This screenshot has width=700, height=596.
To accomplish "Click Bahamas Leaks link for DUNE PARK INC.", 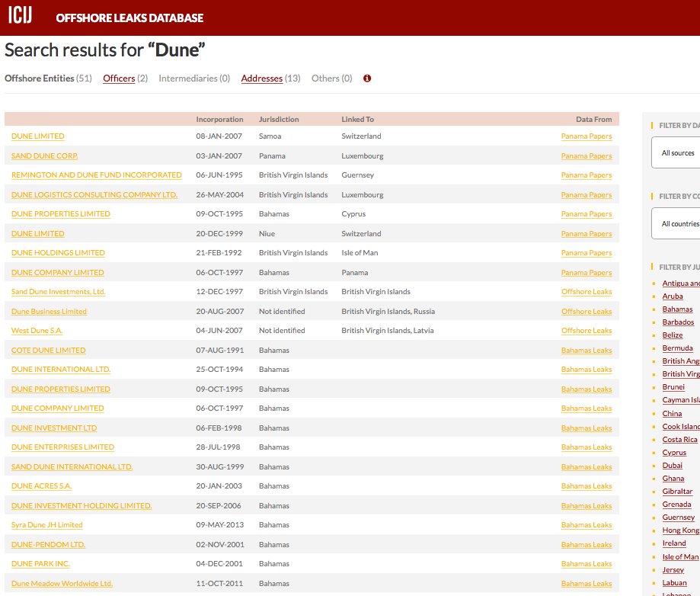I will coord(587,564).
